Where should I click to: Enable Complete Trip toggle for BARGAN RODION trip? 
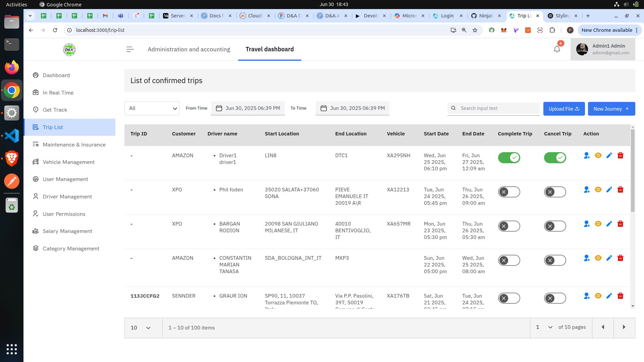(x=509, y=226)
